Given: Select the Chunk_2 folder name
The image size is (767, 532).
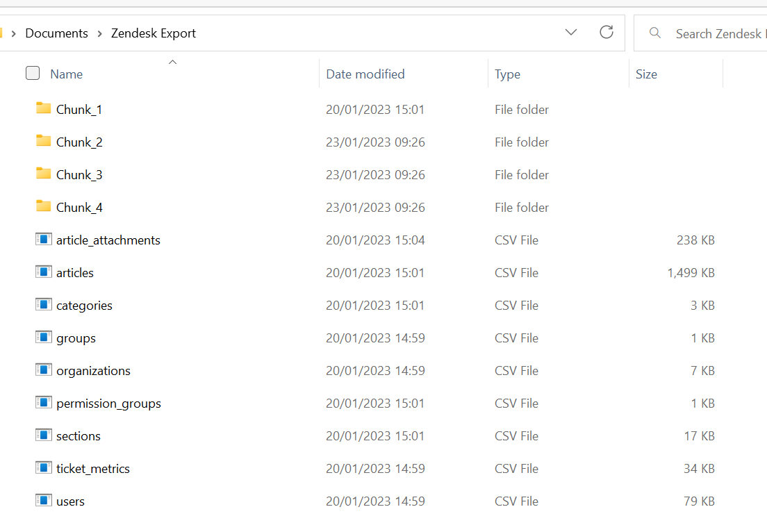Looking at the screenshot, I should coord(79,142).
